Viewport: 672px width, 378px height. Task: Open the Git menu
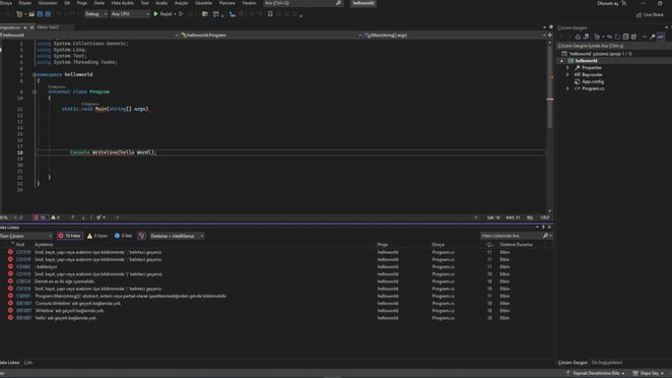[67, 3]
